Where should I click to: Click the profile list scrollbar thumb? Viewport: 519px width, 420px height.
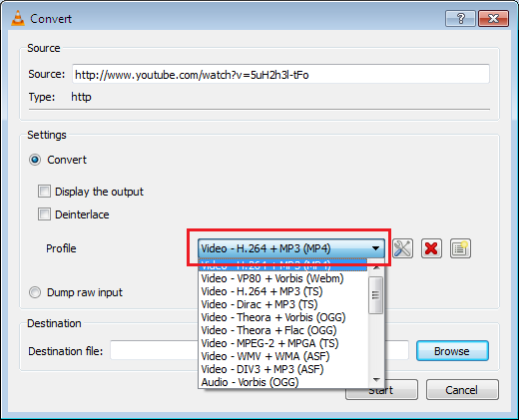tap(376, 295)
